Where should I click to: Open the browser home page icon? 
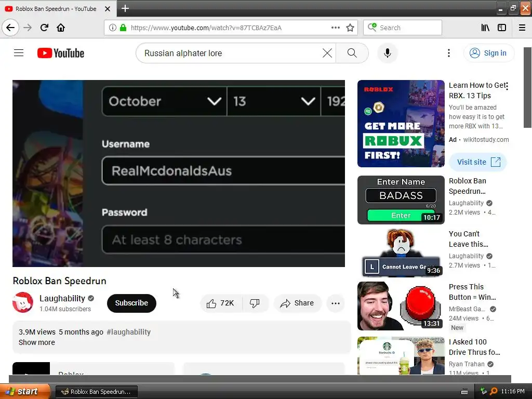point(61,28)
